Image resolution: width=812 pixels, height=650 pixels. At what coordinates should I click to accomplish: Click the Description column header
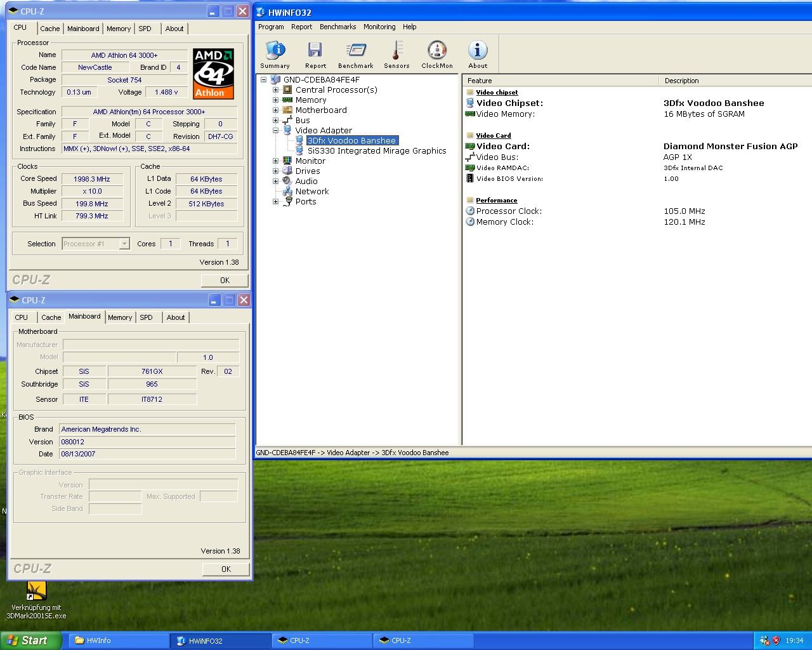pos(681,81)
